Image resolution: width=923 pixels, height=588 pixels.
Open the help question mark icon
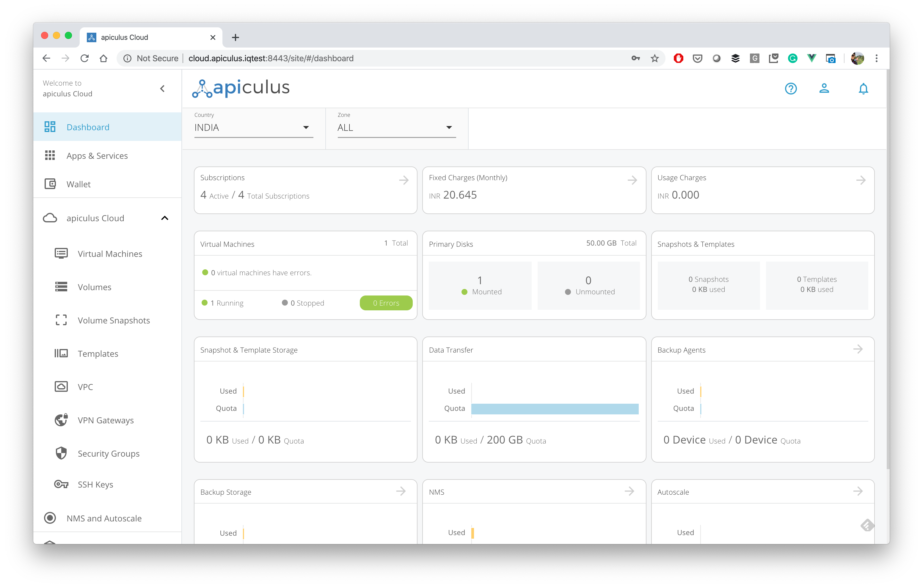[790, 89]
